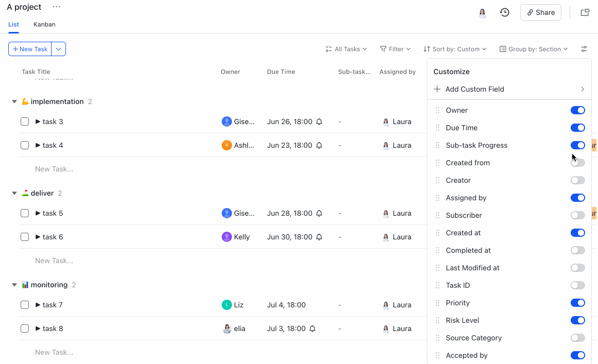The height and width of the screenshot is (364, 598).
Task: Enable the Created from field toggle
Action: (577, 163)
